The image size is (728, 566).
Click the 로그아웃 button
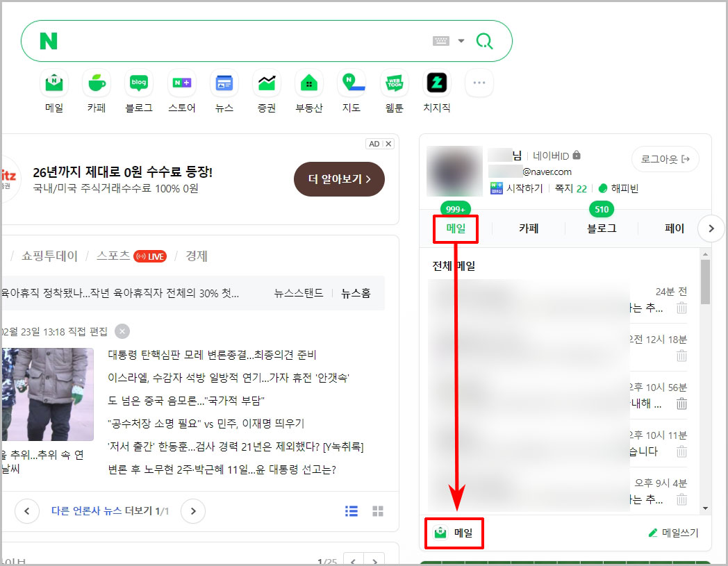665,158
